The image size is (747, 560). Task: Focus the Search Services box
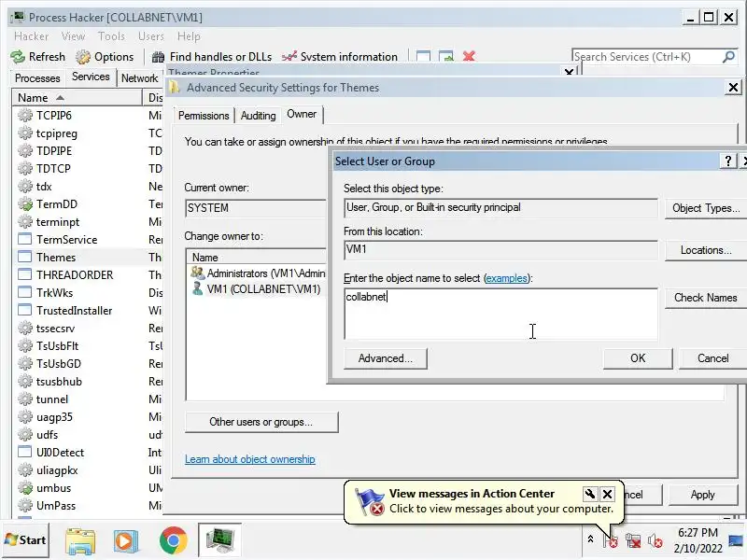pos(647,57)
